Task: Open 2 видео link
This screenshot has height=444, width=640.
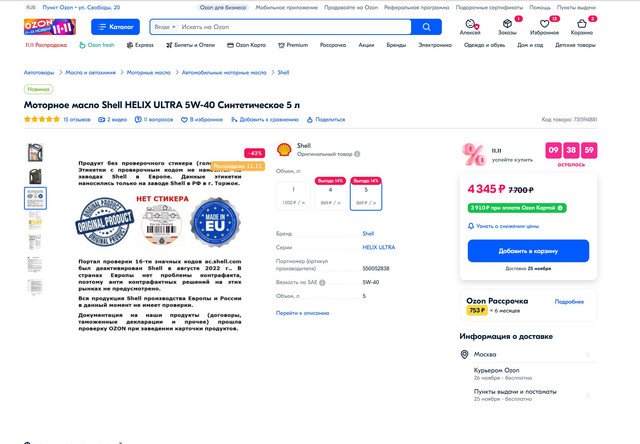Action: [x=113, y=120]
